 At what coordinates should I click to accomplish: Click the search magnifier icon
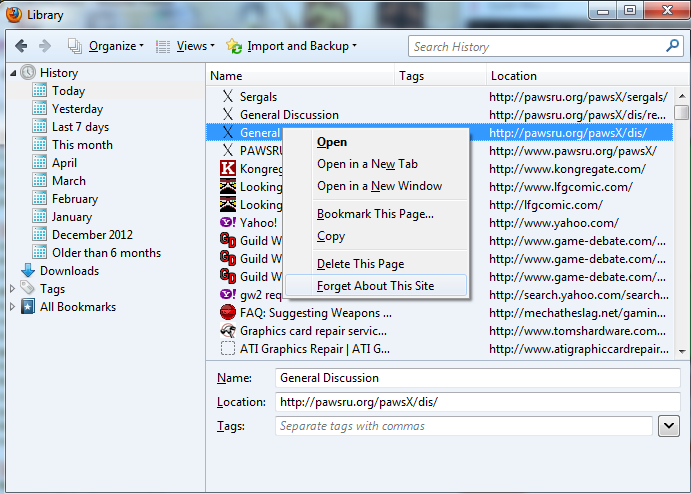pyautogui.click(x=672, y=46)
